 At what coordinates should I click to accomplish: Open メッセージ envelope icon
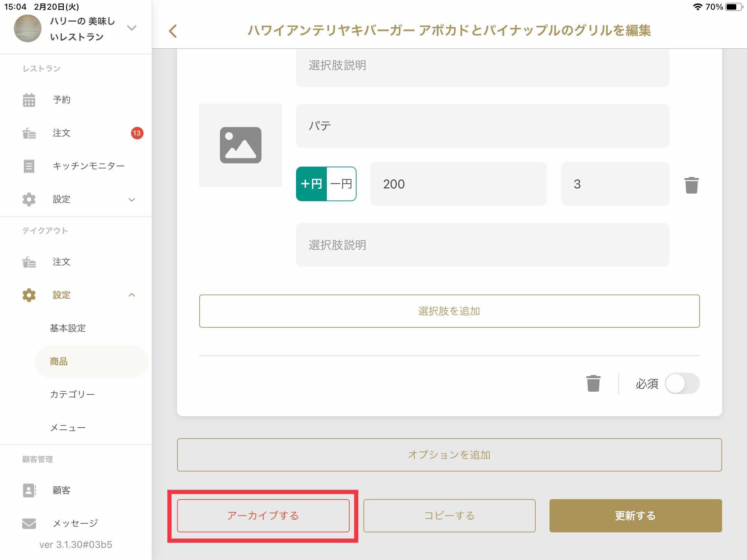pos(29,523)
